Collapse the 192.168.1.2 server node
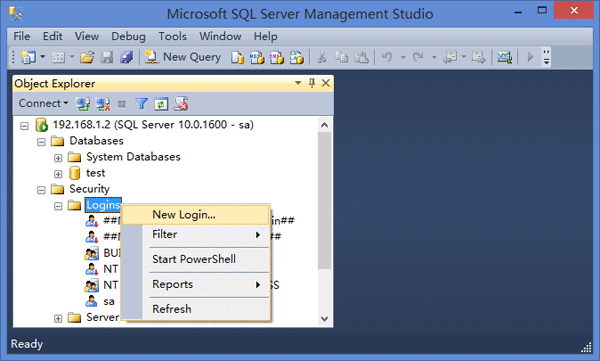Viewport: 600px width, 361px height. pyautogui.click(x=24, y=126)
